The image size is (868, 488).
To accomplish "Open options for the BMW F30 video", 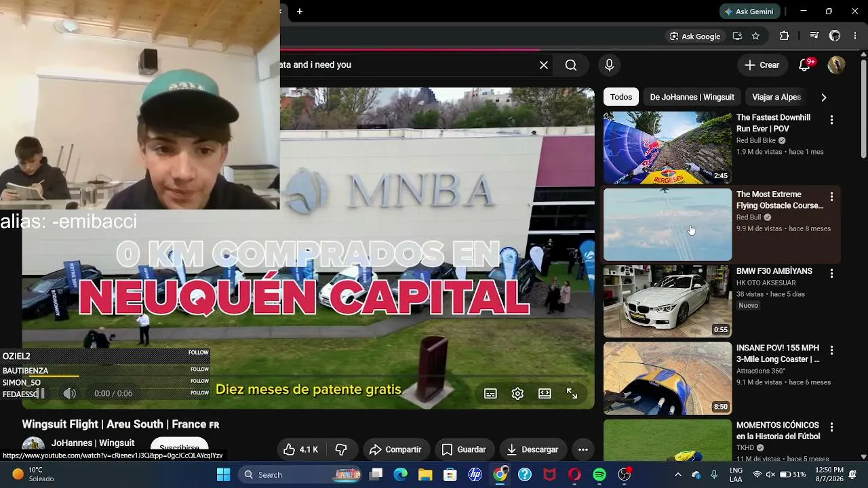I will pos(831,273).
